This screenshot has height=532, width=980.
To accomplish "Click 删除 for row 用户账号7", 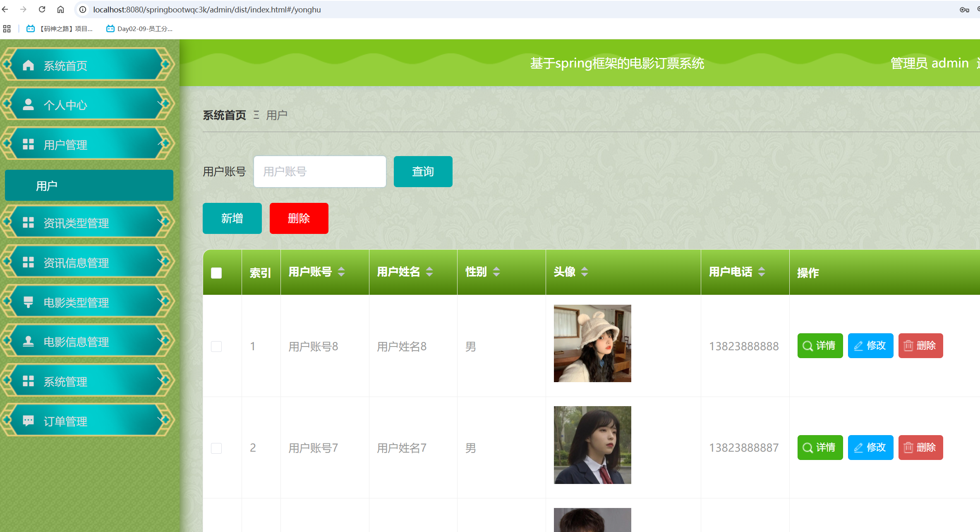I will [x=920, y=448].
